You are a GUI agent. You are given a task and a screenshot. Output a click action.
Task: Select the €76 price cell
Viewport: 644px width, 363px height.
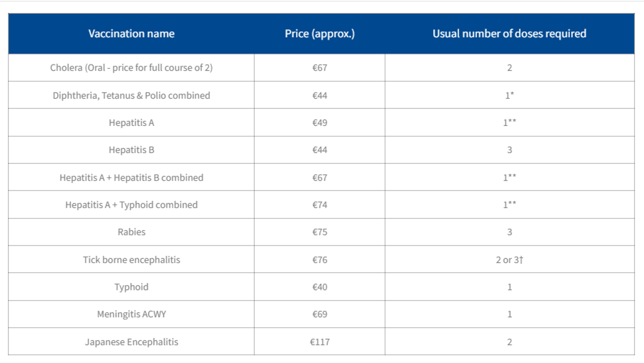coord(319,260)
